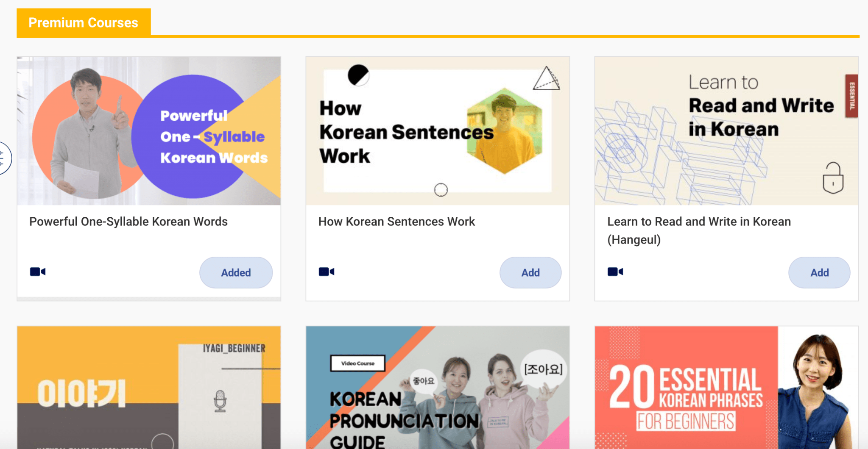Click the red ESSENTIAL ribbon badge
Screen dimensions: 868x449
(x=851, y=96)
